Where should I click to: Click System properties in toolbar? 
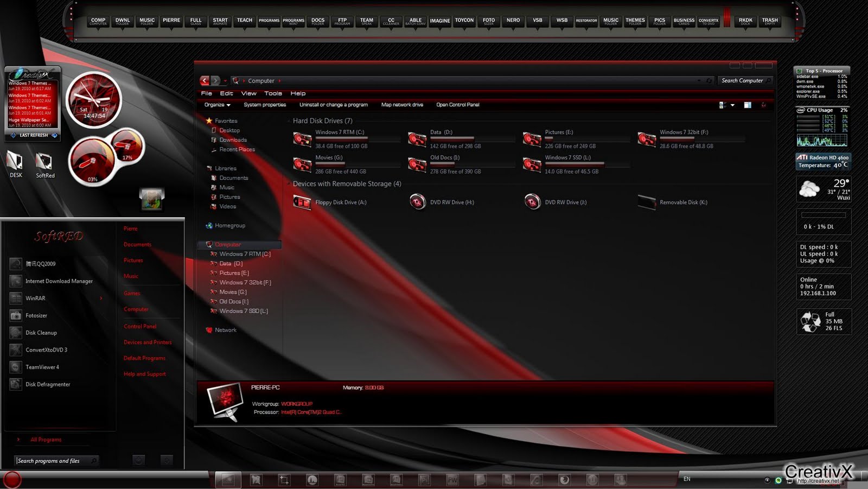pos(265,105)
